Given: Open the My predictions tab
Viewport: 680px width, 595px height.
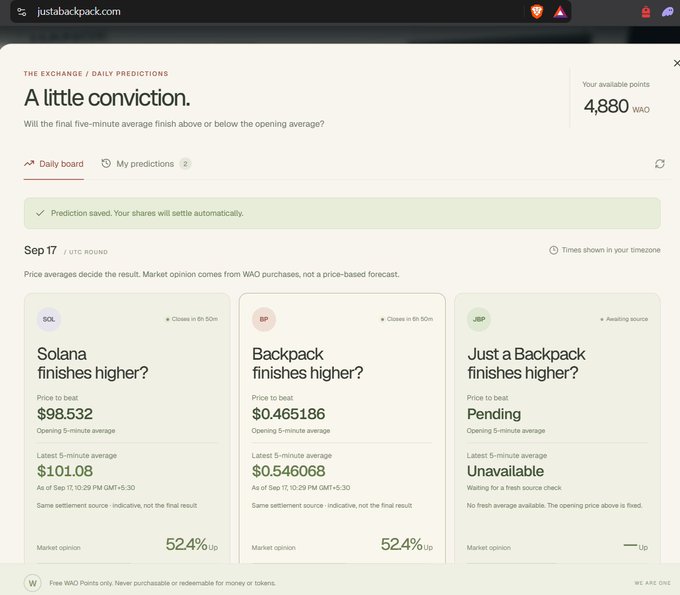Looking at the screenshot, I should click(x=146, y=164).
